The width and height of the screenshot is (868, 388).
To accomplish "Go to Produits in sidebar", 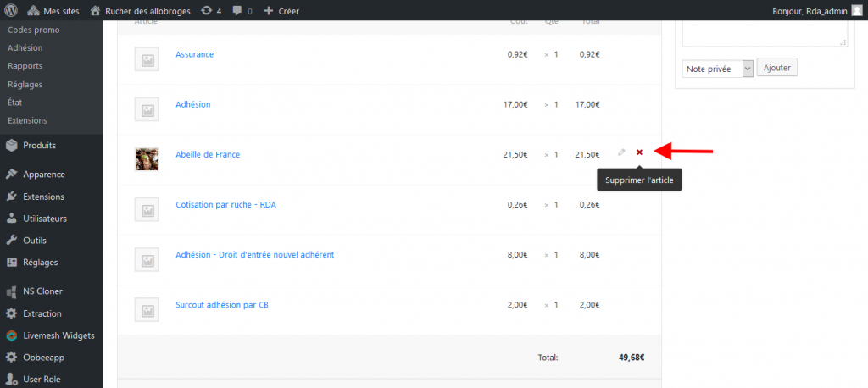I will click(39, 145).
